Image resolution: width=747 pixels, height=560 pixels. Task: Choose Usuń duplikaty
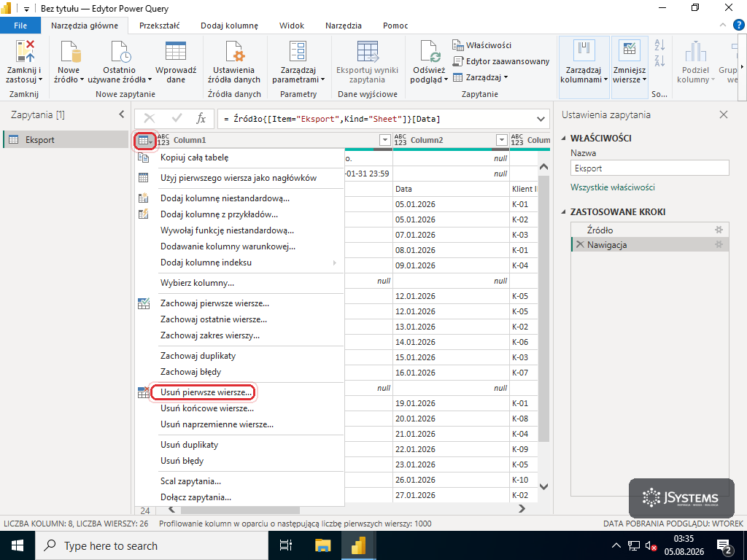(239, 445)
